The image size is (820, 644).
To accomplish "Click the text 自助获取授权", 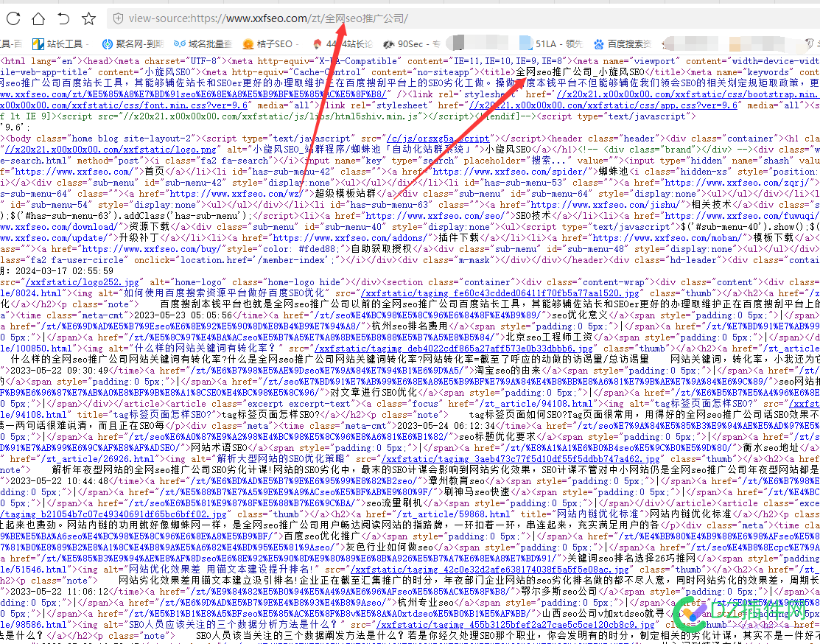I will pos(382,249).
